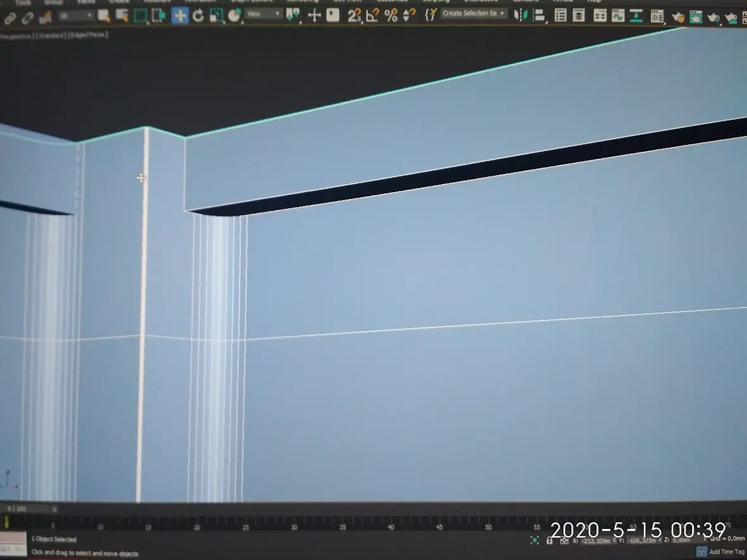Open the Edged Faces viewport menu
This screenshot has height=560, width=747.
(89, 35)
